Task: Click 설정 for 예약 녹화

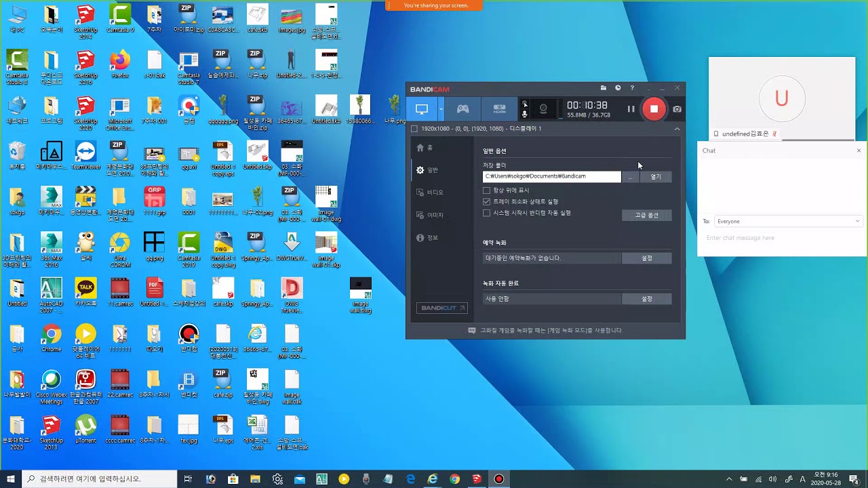Action: pyautogui.click(x=647, y=258)
